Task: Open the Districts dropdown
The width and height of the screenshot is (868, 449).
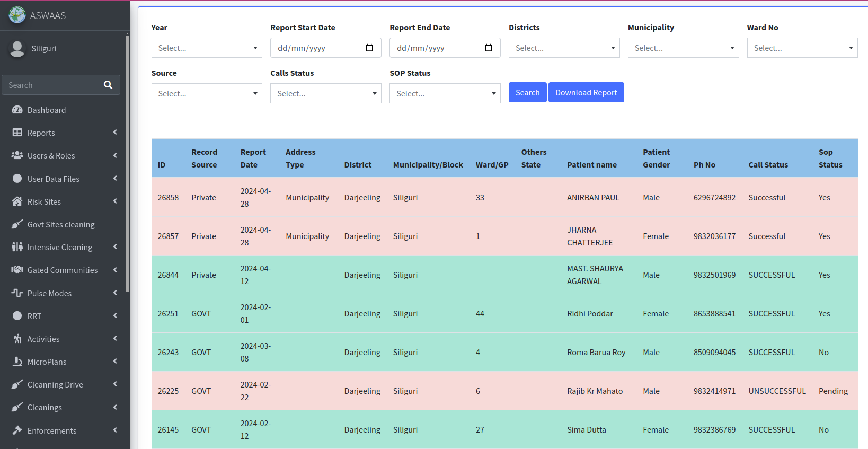Action: pyautogui.click(x=564, y=48)
